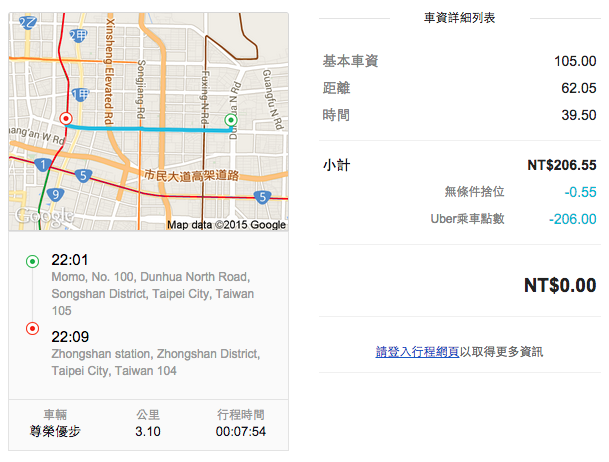Open the 請登入行程網頁 link

pos(417,352)
